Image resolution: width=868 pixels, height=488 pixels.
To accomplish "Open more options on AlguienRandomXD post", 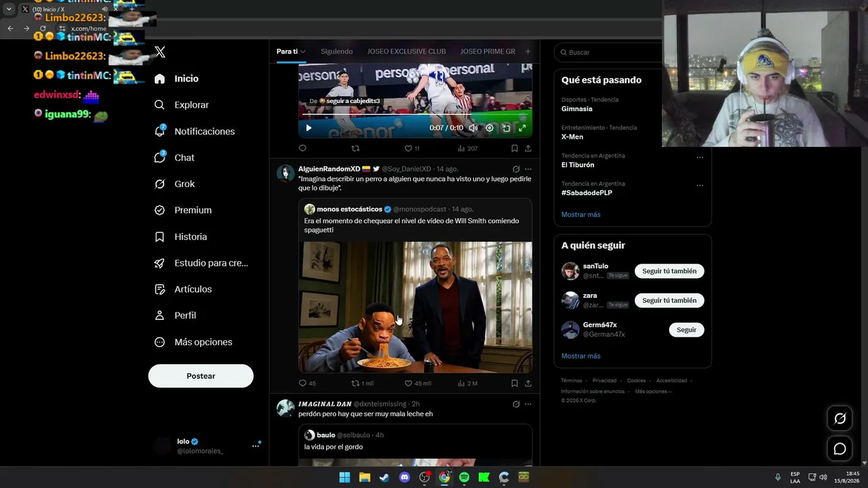I will [x=528, y=169].
